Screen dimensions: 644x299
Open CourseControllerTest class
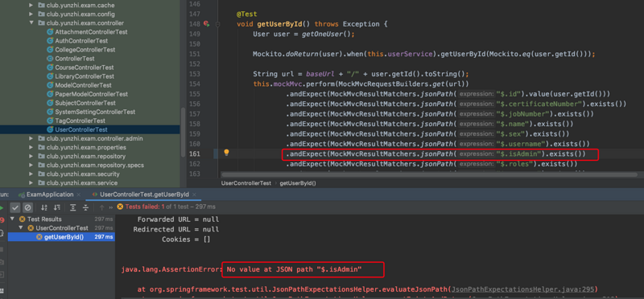coord(85,68)
